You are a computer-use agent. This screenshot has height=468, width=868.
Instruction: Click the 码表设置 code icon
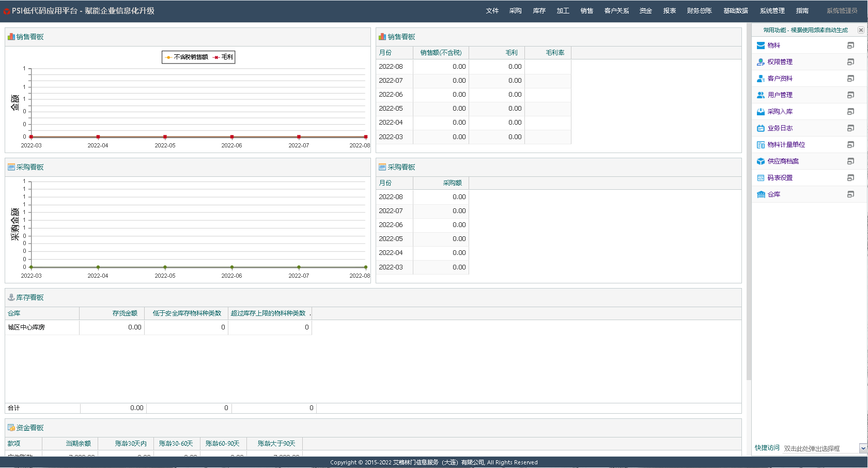(x=761, y=178)
